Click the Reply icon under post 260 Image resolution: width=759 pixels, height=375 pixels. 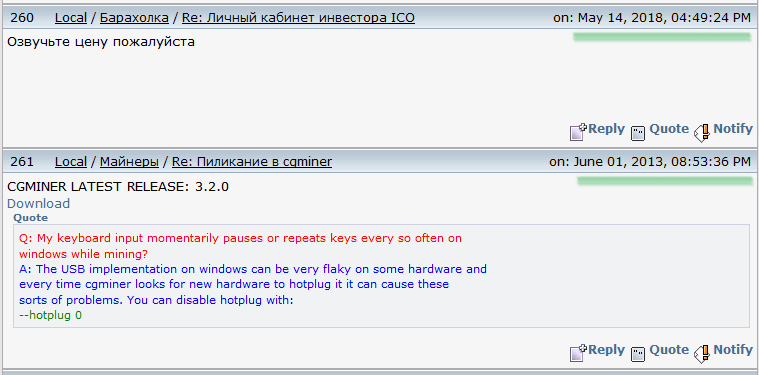point(578,132)
